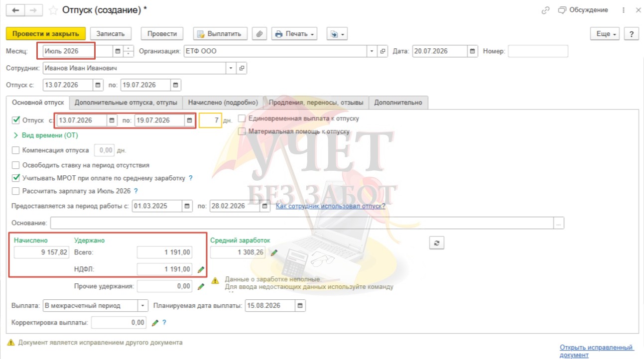Check Рассчитать зарплату за Июль 2026

click(x=15, y=191)
